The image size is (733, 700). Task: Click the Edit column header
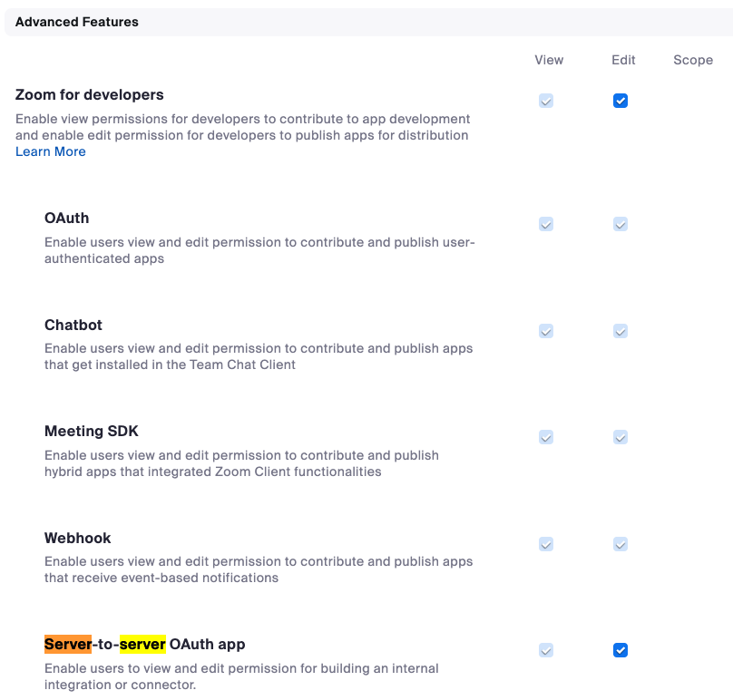pyautogui.click(x=623, y=60)
